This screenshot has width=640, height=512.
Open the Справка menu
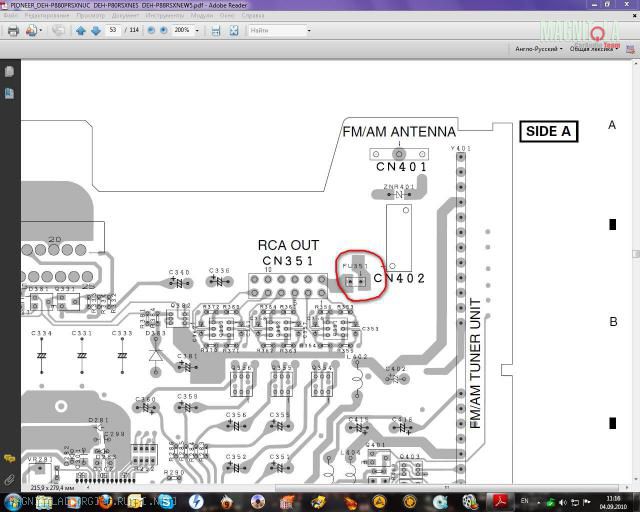253,16
